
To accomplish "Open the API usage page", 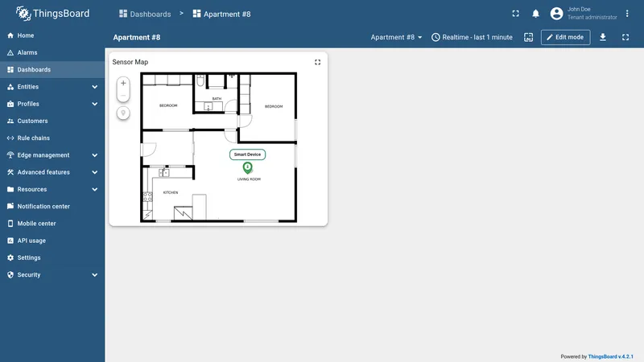I will (52, 241).
